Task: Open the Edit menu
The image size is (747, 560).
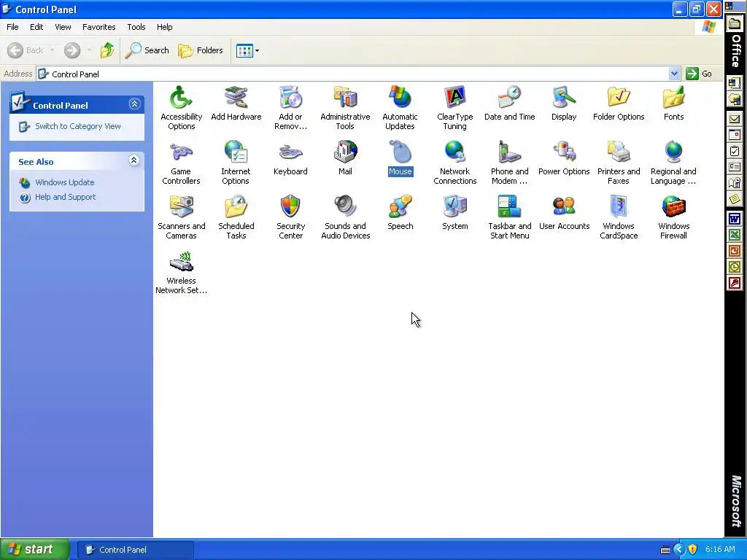Action: [36, 27]
